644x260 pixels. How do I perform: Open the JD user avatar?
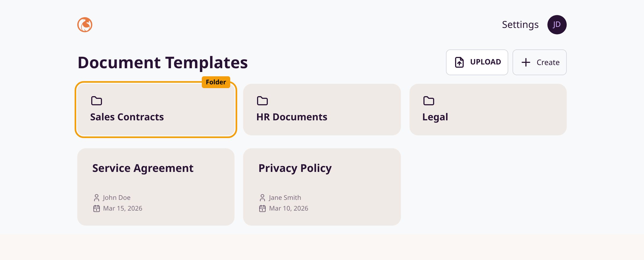coord(557,25)
